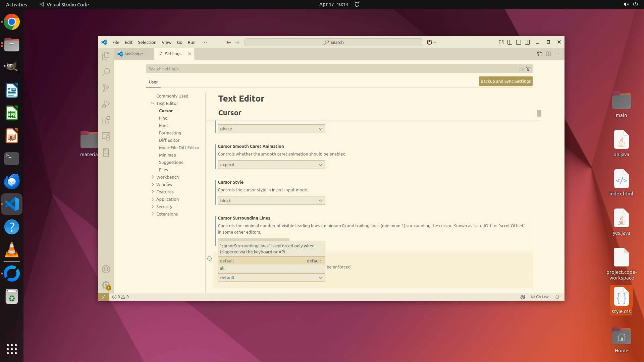Image resolution: width=644 pixels, height=362 pixels.
Task: Click Go Live in status bar
Action: tap(540, 297)
